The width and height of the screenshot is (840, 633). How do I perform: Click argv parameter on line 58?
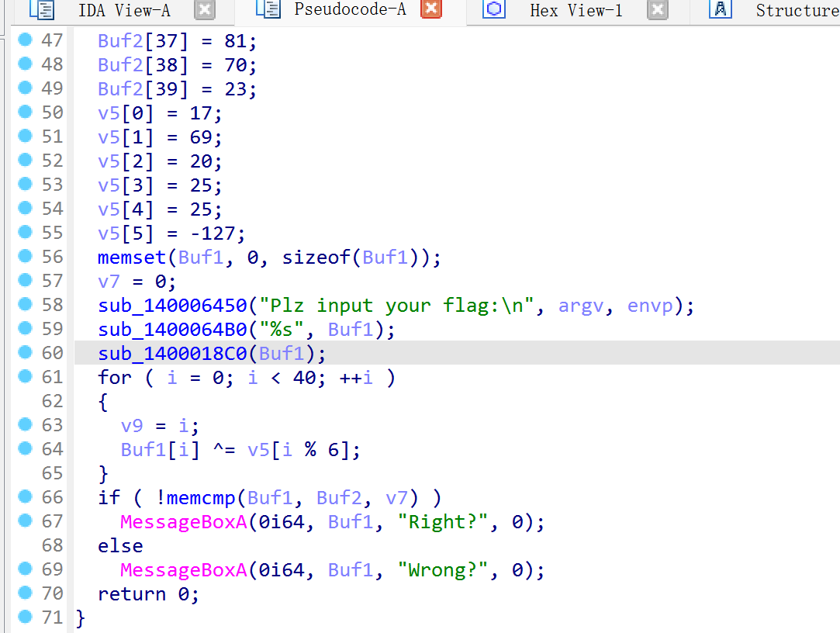[x=581, y=306]
